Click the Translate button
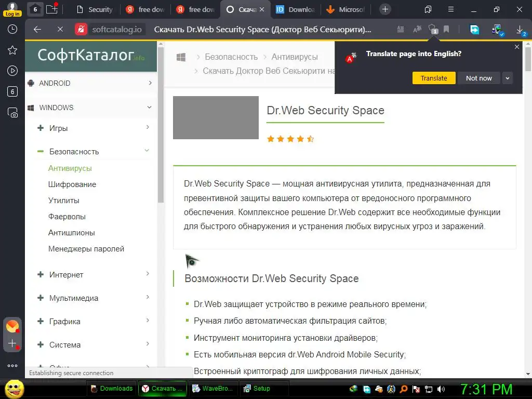This screenshot has width=532, height=399. (x=434, y=78)
